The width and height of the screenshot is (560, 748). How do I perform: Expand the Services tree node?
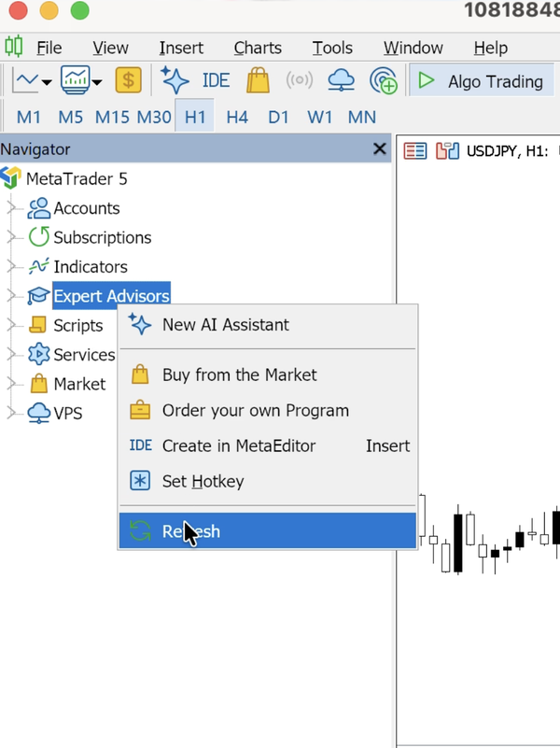[x=11, y=354]
